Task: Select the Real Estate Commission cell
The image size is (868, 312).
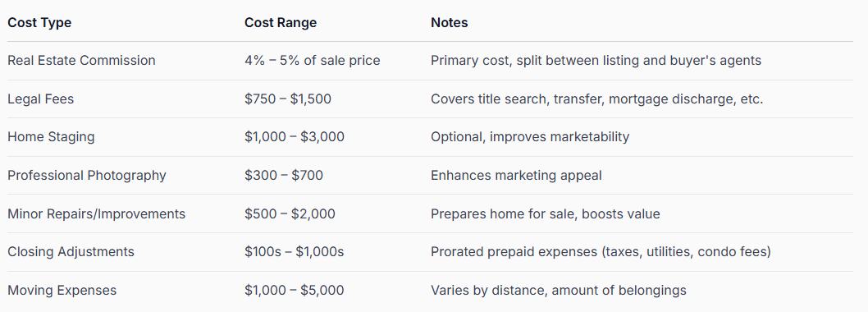Action: point(81,61)
